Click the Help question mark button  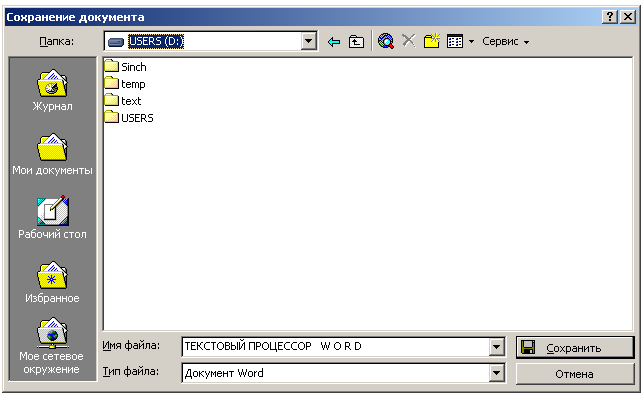[x=610, y=17]
